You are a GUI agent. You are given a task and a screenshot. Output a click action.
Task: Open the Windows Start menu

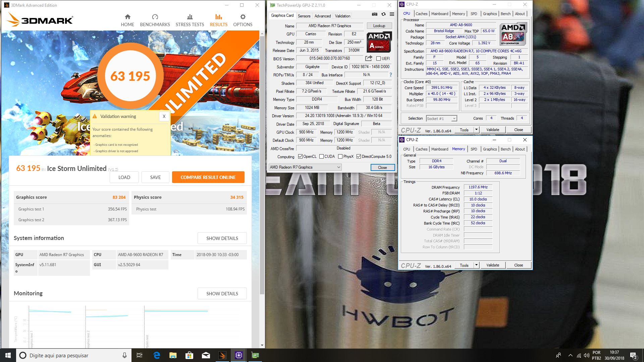click(8, 355)
